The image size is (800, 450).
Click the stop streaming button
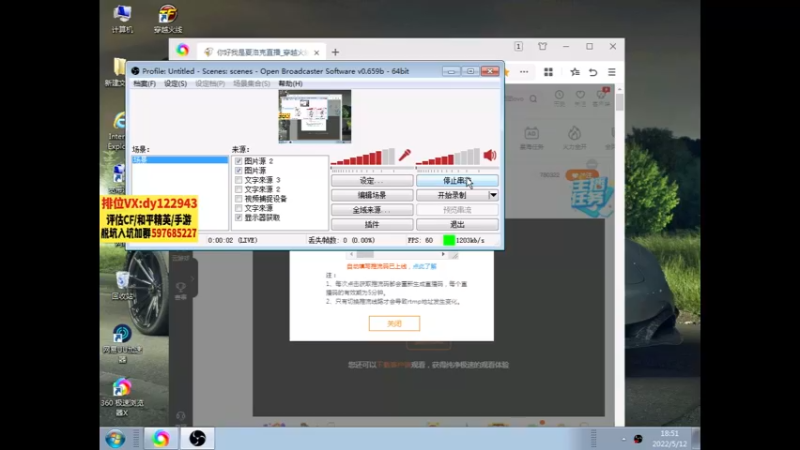[457, 181]
